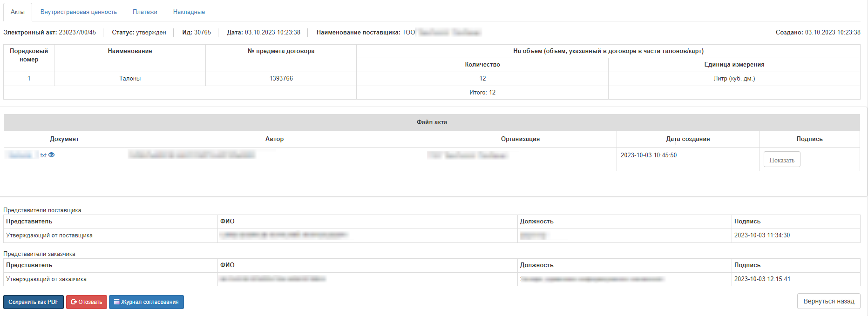Viewport: 868px width, 316px height.
Task: Click the Файл акта section header
Action: coord(432,122)
